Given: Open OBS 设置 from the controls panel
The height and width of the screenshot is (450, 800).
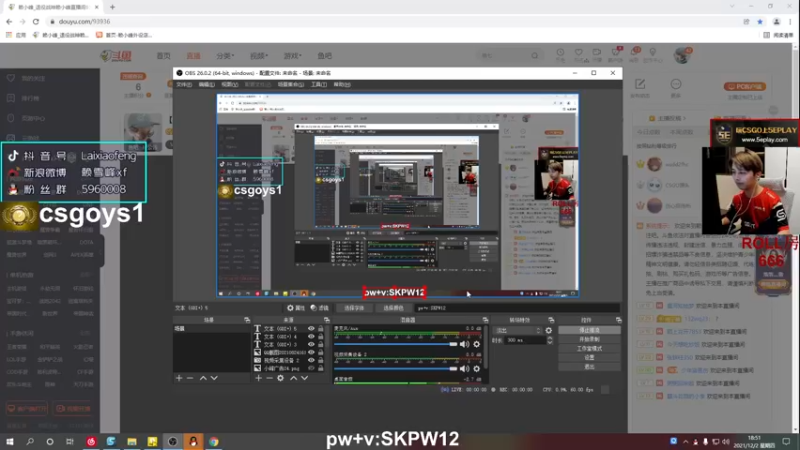Looking at the screenshot, I should pos(589,358).
